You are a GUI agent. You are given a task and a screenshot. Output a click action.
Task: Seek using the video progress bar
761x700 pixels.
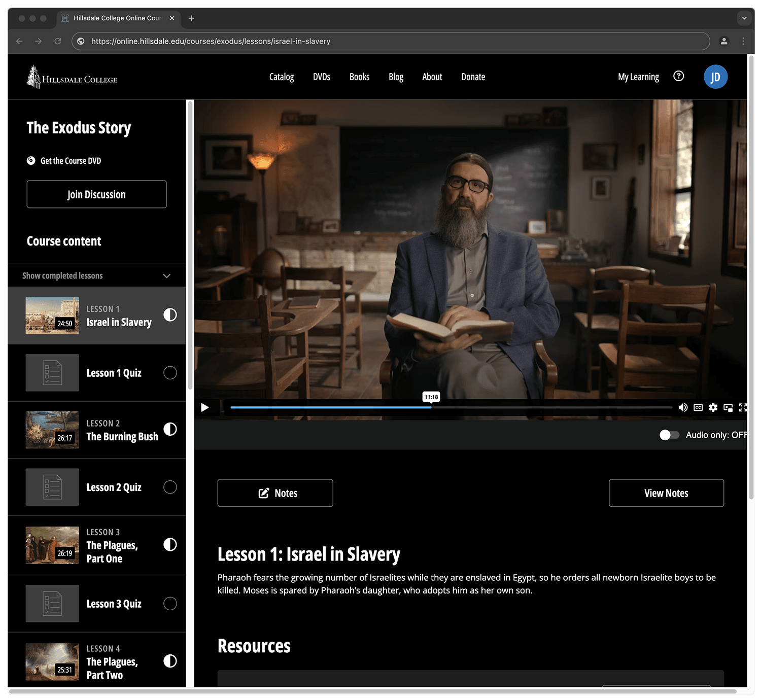click(x=452, y=407)
